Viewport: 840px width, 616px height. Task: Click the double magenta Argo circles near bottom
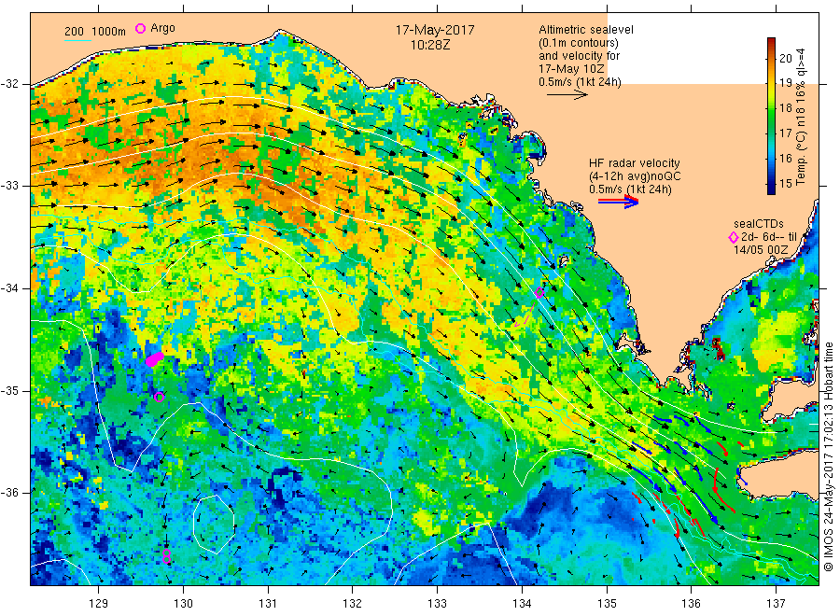point(167,556)
